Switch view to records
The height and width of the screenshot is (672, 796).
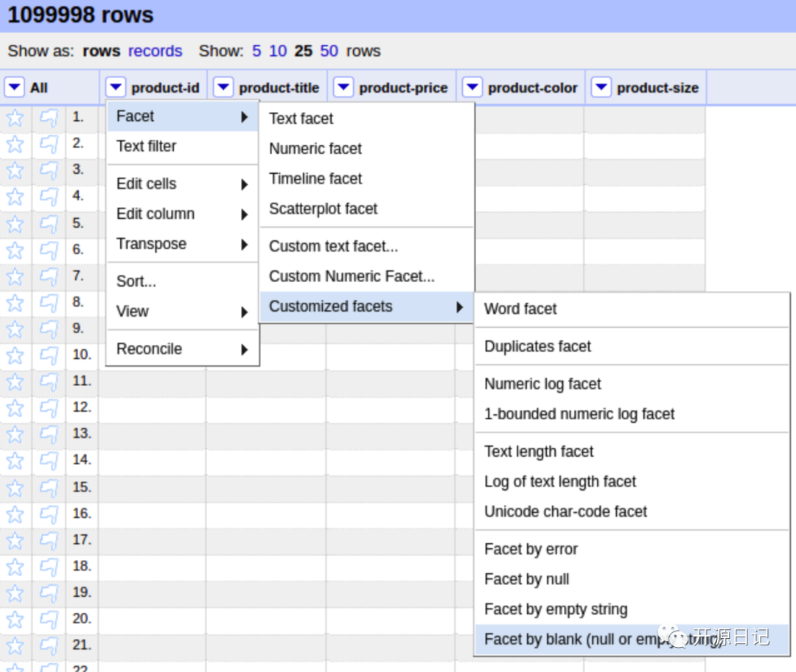click(x=155, y=51)
